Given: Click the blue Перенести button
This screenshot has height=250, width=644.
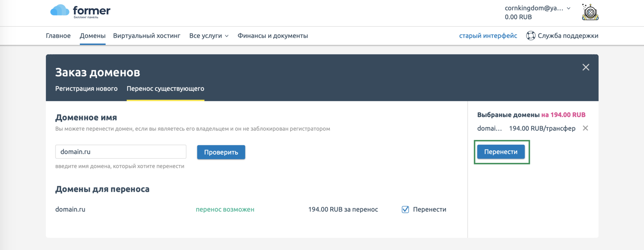Looking at the screenshot, I should click(501, 152).
